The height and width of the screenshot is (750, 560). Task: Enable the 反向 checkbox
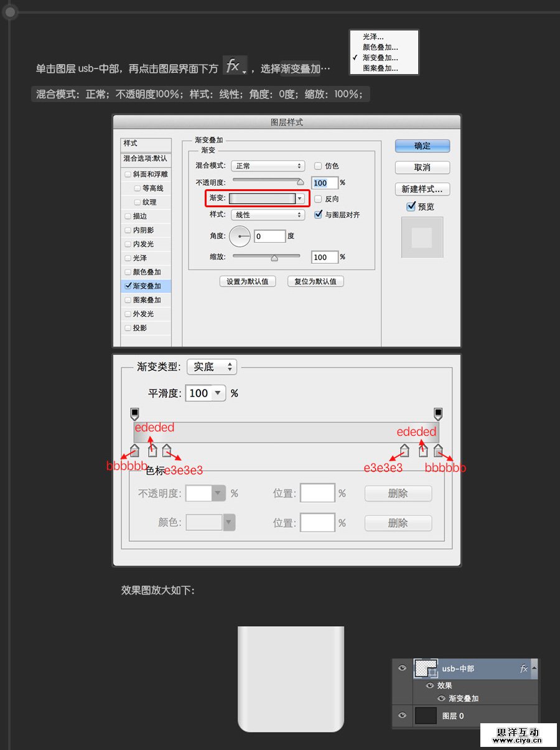pos(318,199)
